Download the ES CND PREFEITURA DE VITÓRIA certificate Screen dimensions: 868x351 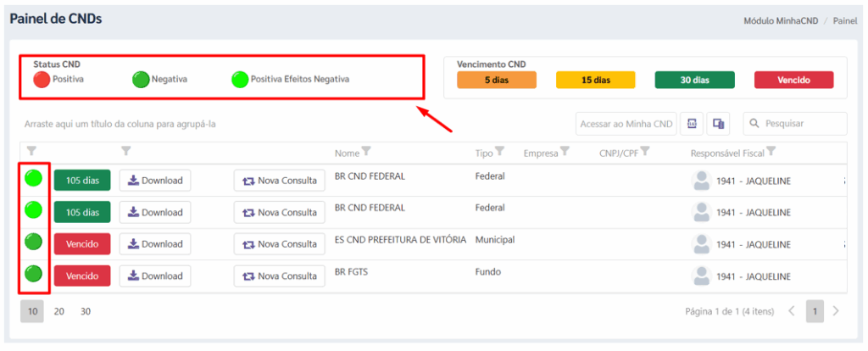tap(155, 244)
